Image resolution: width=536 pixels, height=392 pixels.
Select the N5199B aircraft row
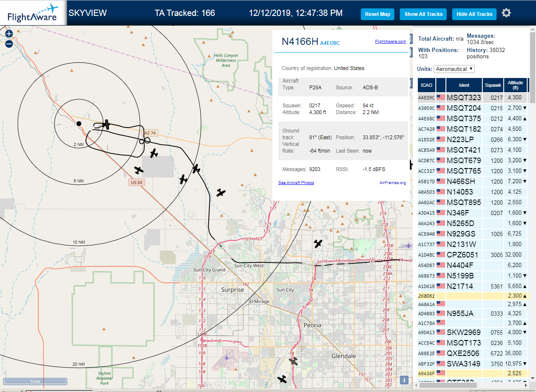click(473, 276)
